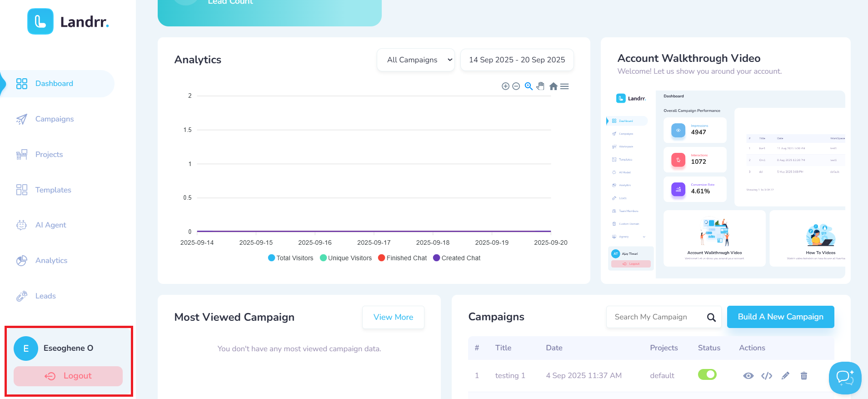Open Campaigns in the sidebar
The image size is (868, 399).
tap(55, 119)
